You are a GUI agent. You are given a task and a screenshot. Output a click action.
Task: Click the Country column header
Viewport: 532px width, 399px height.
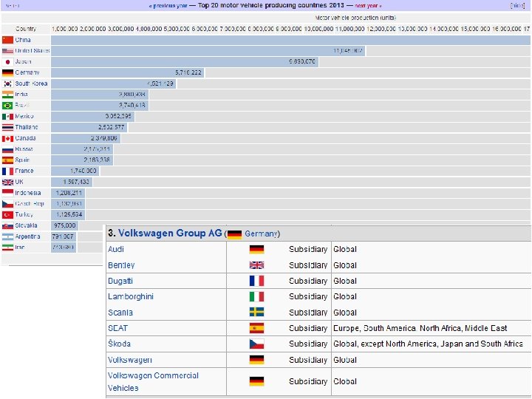pos(26,29)
